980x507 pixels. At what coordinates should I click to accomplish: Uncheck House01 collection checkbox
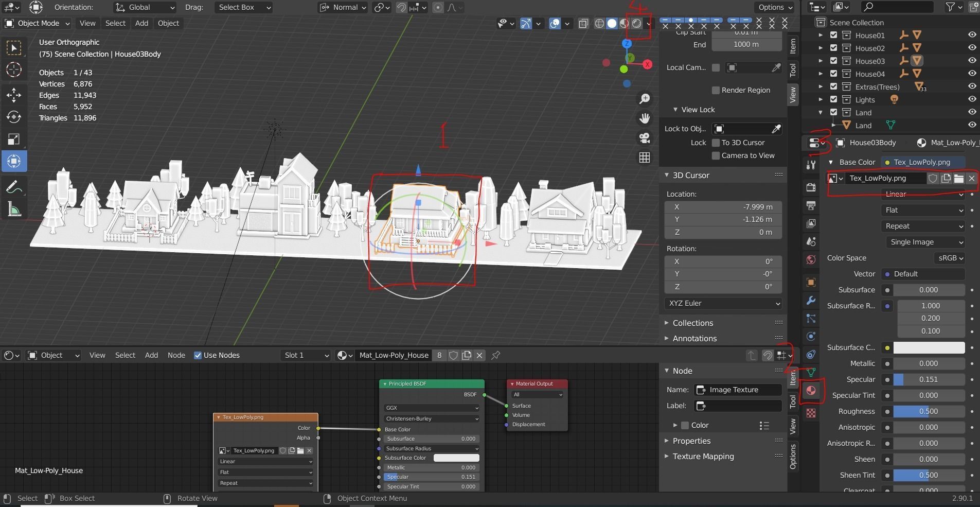point(834,35)
